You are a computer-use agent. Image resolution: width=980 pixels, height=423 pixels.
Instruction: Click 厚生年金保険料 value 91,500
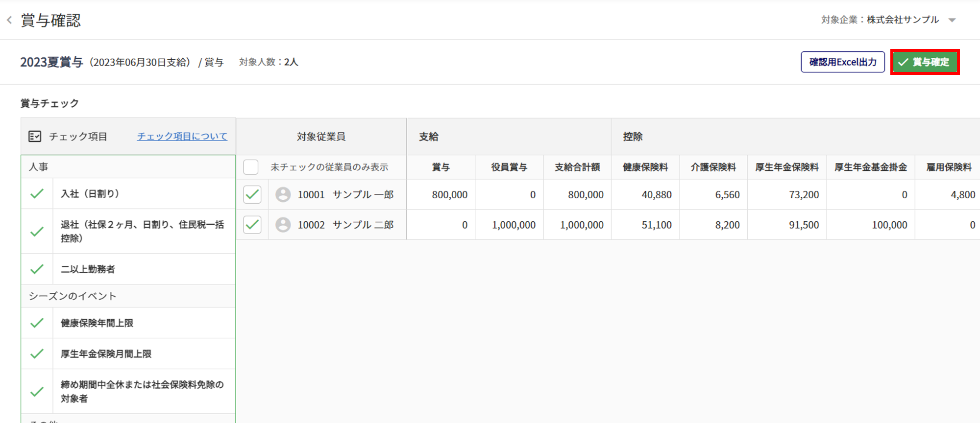pos(804,225)
